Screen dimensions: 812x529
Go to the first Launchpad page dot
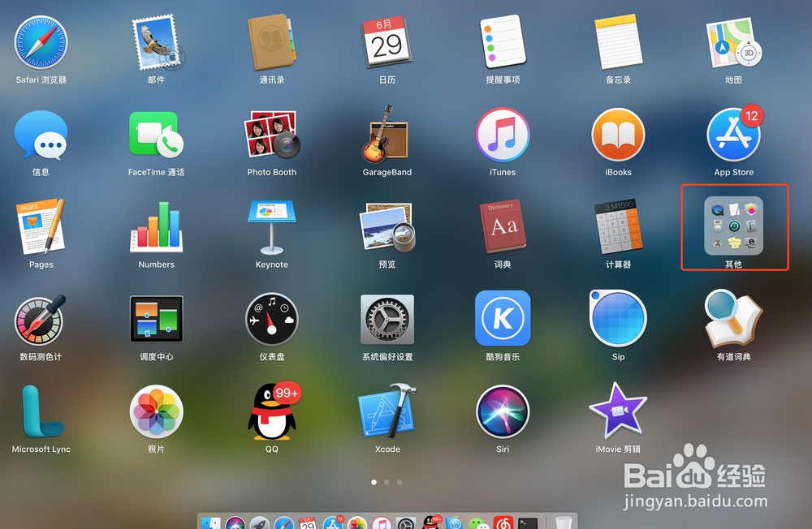[374, 482]
